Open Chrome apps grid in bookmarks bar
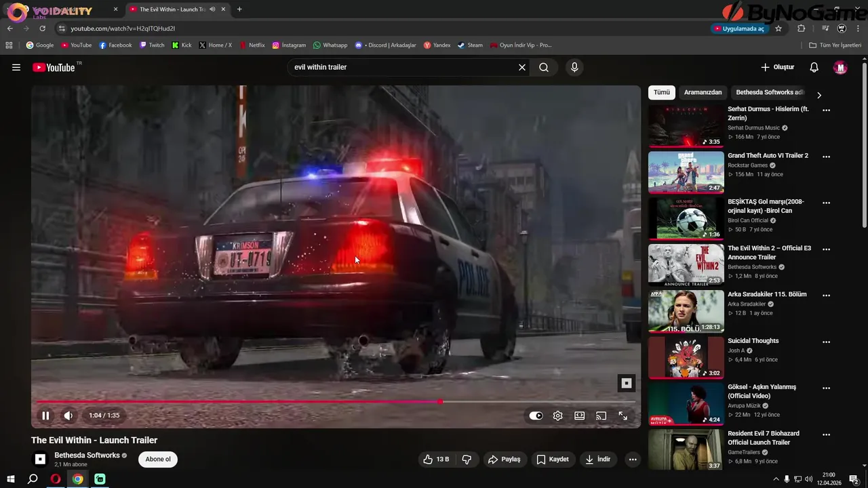 (x=9, y=45)
